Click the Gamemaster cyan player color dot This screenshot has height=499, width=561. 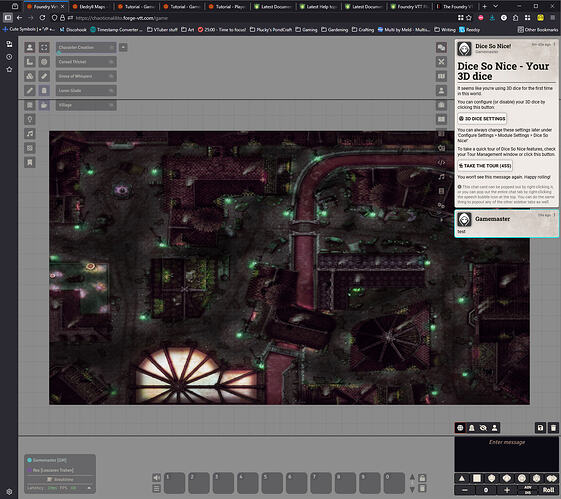click(x=30, y=460)
